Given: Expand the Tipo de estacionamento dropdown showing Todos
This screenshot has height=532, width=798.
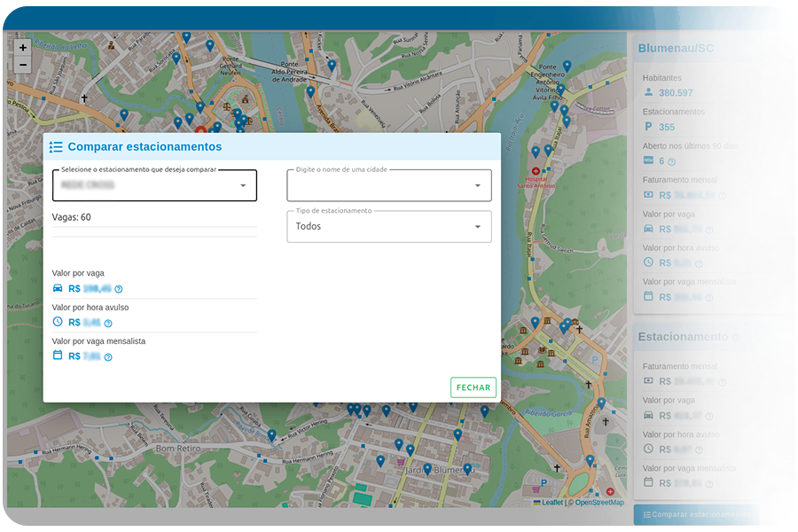Looking at the screenshot, I should coord(476,226).
